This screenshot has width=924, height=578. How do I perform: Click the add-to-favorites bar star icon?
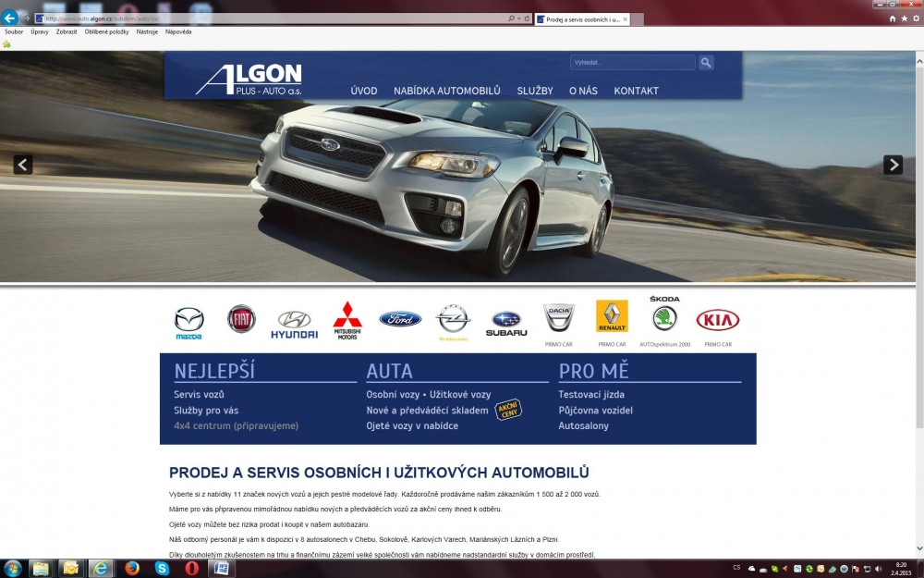[x=6, y=44]
